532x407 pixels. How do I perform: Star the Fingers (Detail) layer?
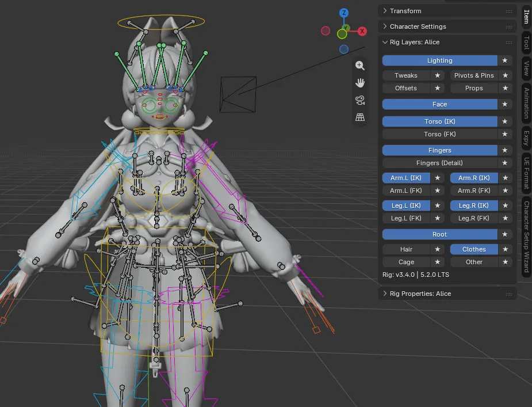505,163
